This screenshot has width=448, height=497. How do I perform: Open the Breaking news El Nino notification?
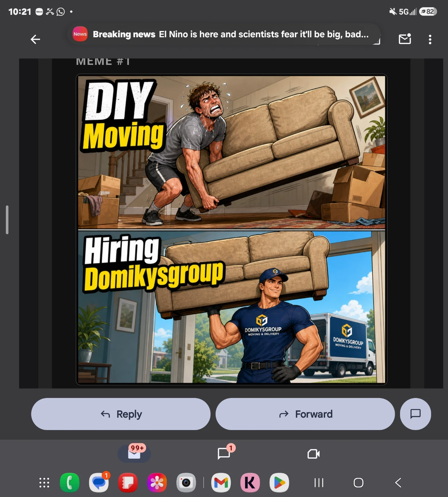(224, 34)
